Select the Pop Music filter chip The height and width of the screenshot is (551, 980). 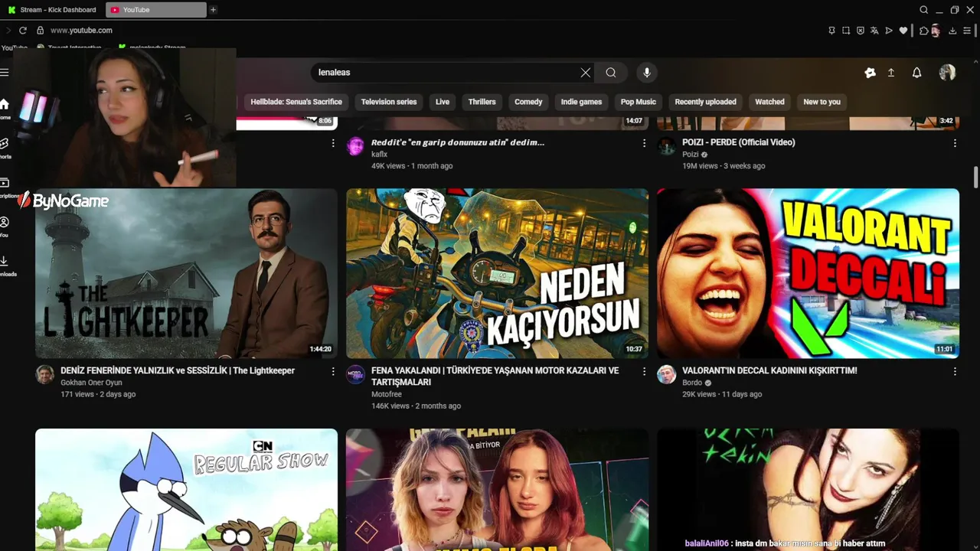pos(639,102)
